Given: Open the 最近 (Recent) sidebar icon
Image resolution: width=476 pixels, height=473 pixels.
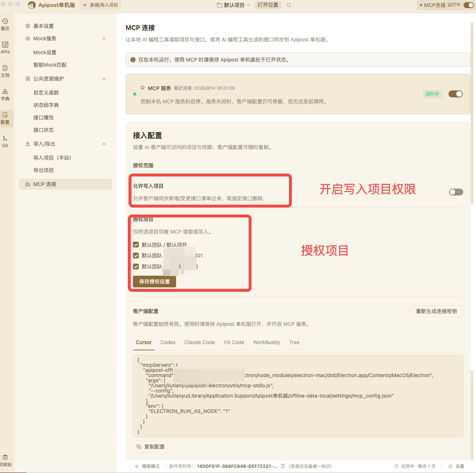Looking at the screenshot, I should (5, 24).
